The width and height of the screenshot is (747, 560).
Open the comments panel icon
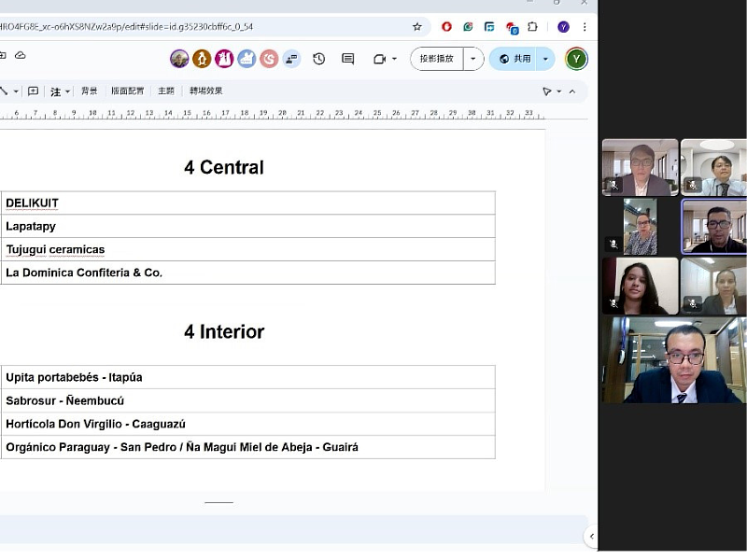click(x=347, y=59)
